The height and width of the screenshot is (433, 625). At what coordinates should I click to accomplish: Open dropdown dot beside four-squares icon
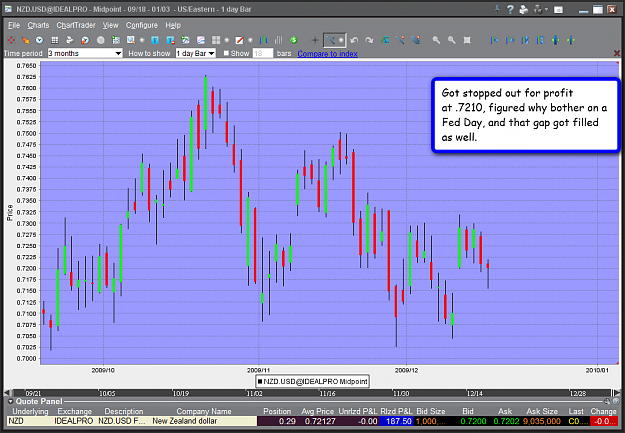point(227,40)
